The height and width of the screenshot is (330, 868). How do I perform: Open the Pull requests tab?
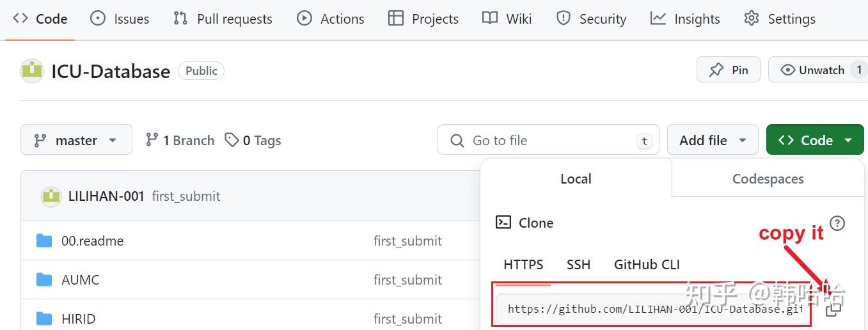pos(223,19)
